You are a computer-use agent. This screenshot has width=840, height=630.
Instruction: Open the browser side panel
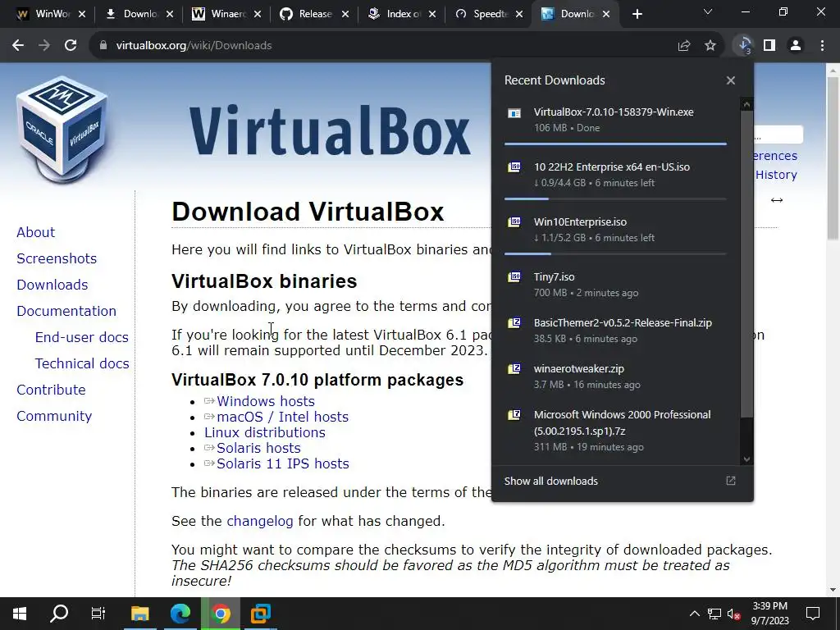click(x=769, y=46)
